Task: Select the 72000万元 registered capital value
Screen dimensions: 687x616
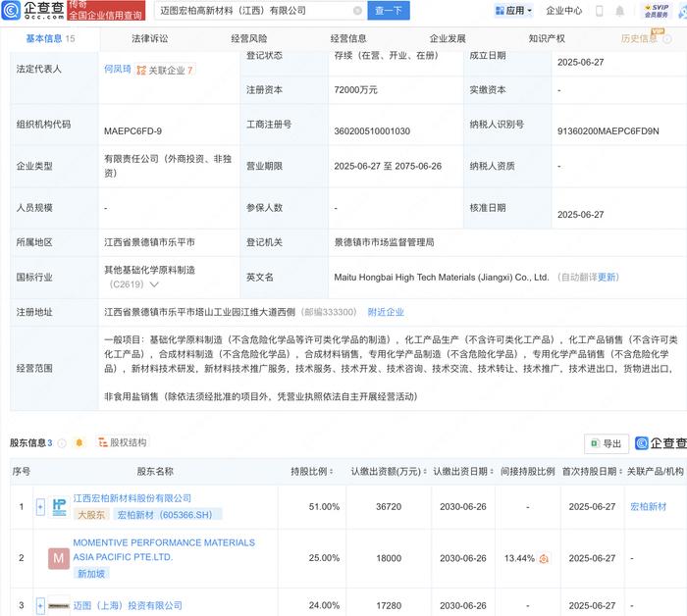Action: (x=355, y=90)
